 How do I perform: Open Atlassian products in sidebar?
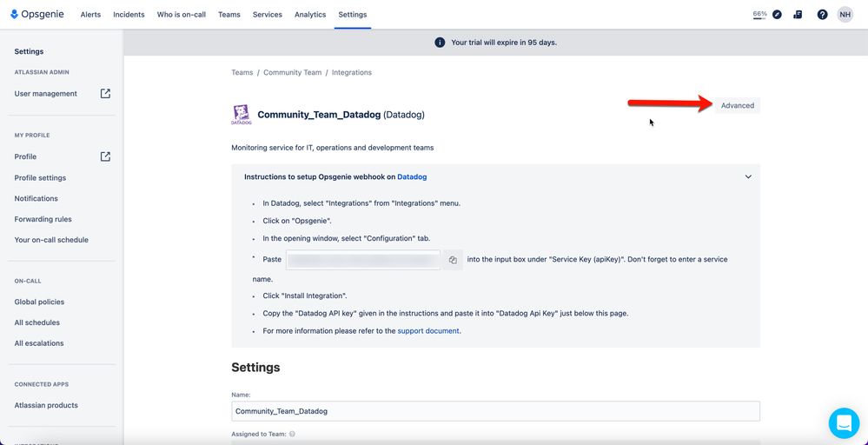click(x=46, y=405)
